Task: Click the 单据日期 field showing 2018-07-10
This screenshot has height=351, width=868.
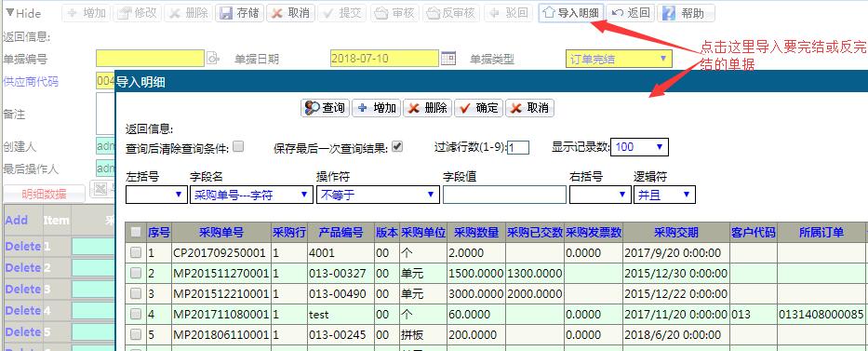Action: (x=384, y=58)
